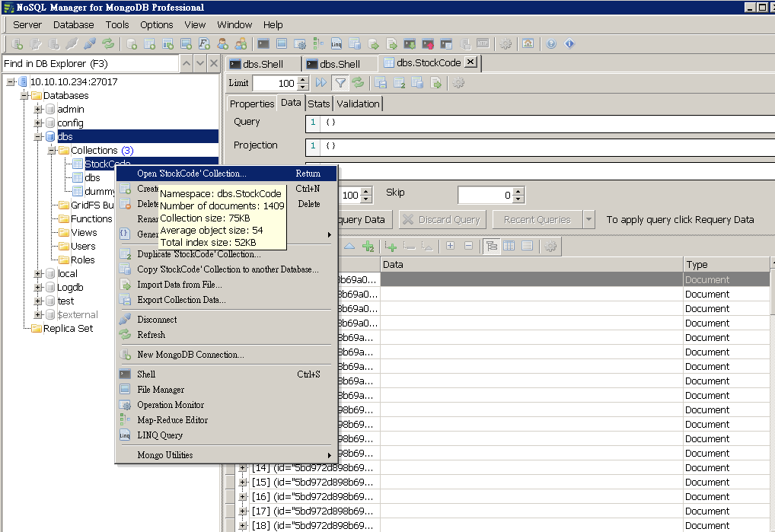Click the add child field plus icon
Screen dimensions: 775x532
(x=391, y=246)
